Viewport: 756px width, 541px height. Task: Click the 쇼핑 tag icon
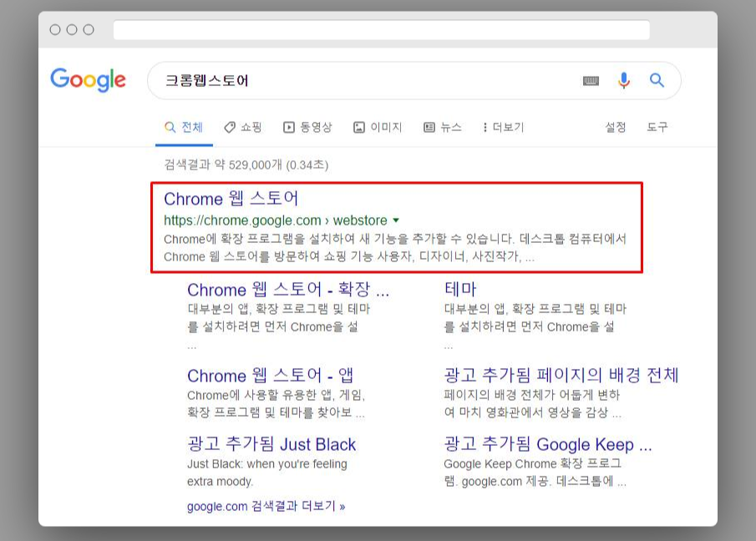point(230,127)
